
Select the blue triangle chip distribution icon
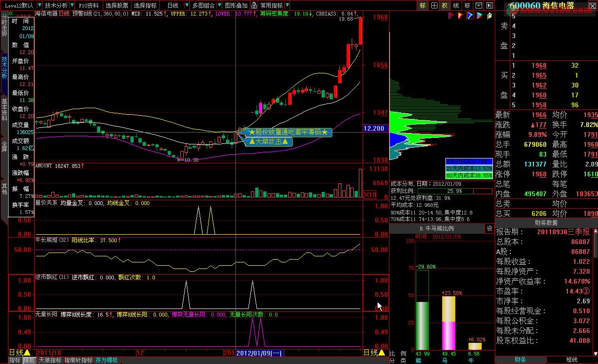tap(470, 16)
